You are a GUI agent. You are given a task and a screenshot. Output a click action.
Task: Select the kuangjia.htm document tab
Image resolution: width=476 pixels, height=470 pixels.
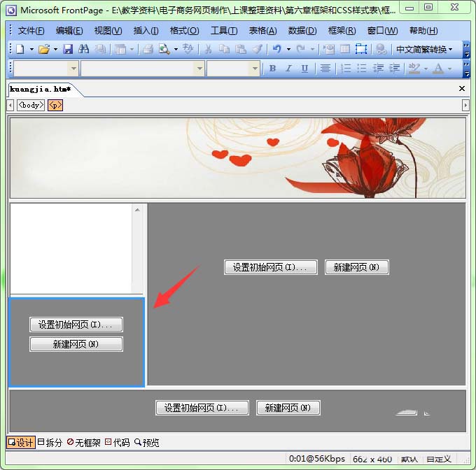coord(40,89)
